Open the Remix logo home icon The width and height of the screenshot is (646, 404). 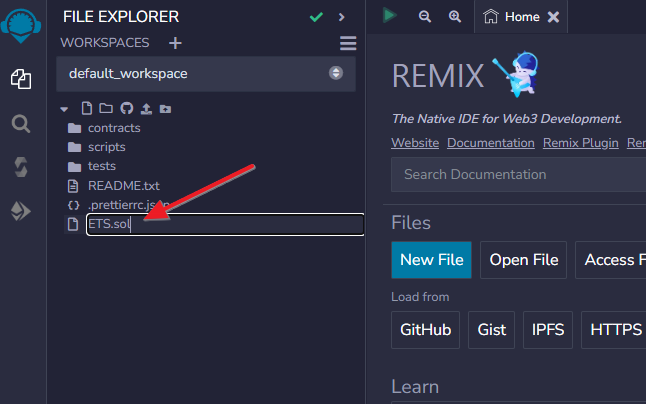click(x=21, y=26)
